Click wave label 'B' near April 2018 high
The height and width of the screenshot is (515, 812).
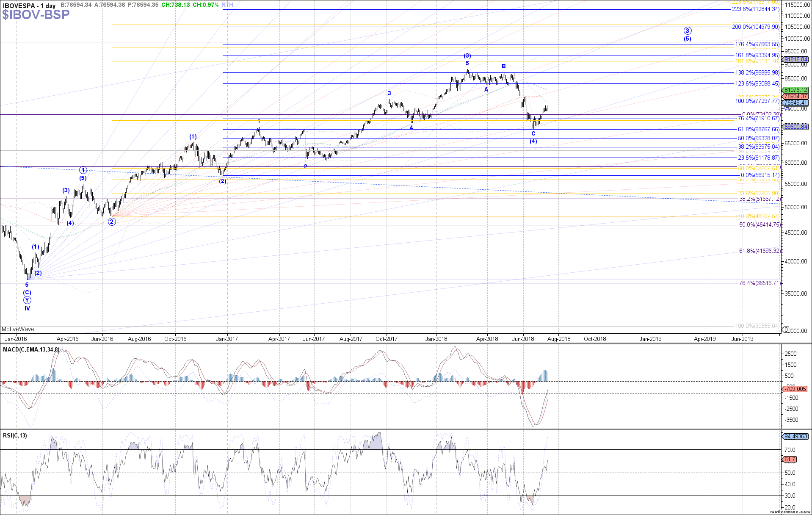(504, 66)
